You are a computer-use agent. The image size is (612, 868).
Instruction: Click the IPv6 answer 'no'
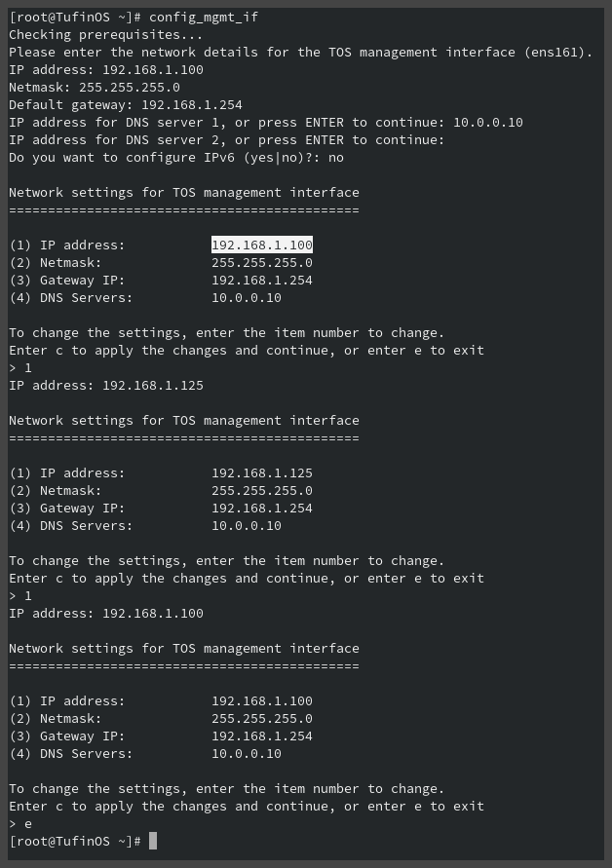336,157
